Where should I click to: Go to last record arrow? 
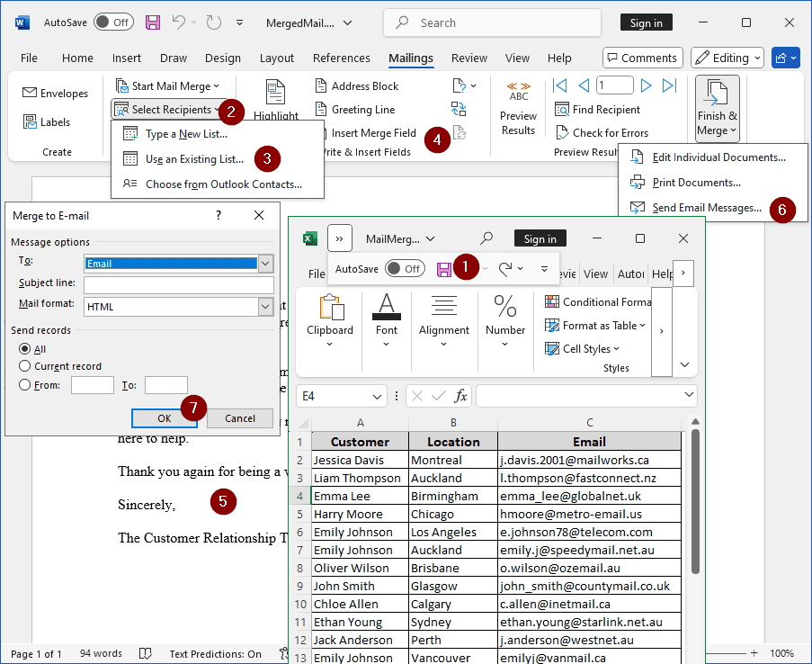coord(670,85)
